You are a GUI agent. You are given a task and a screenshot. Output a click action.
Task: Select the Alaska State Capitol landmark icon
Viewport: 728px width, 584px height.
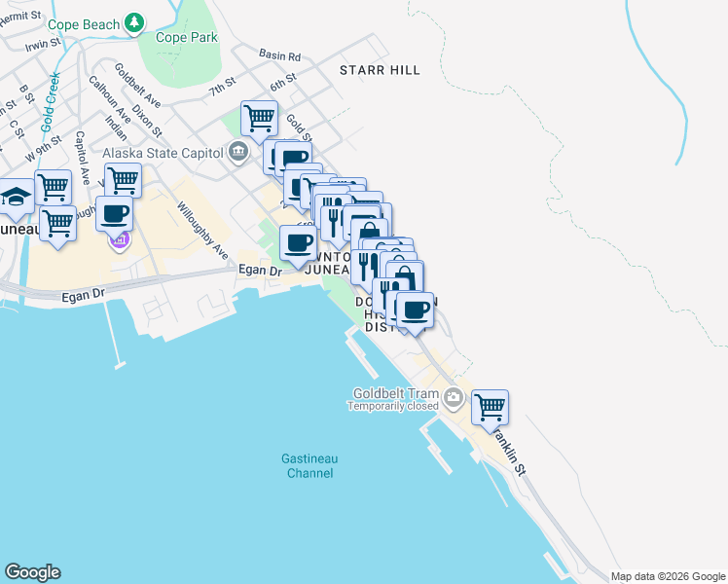(238, 152)
